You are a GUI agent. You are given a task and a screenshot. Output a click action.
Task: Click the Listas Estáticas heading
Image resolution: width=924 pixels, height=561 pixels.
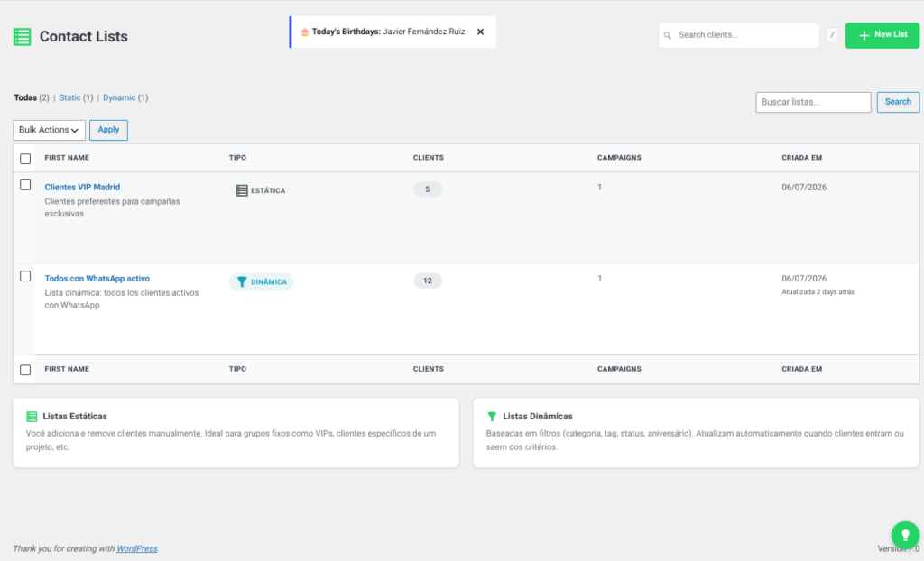click(x=75, y=417)
